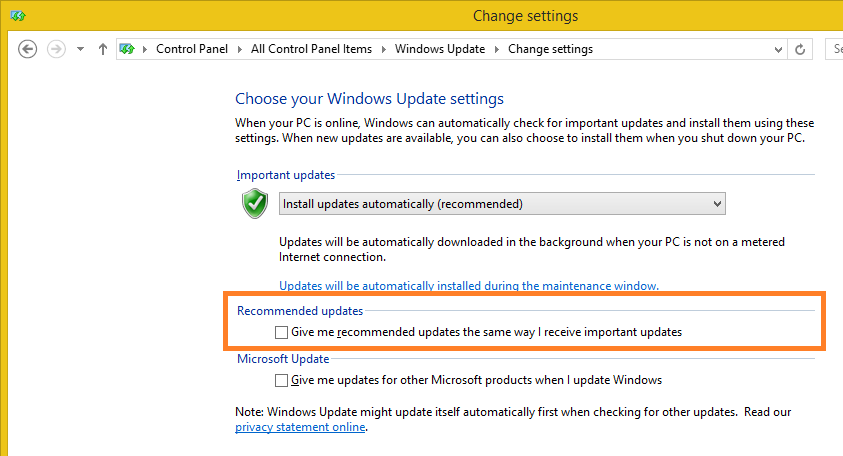Click the title bar window icon
843x456 pixels.
click(x=17, y=16)
